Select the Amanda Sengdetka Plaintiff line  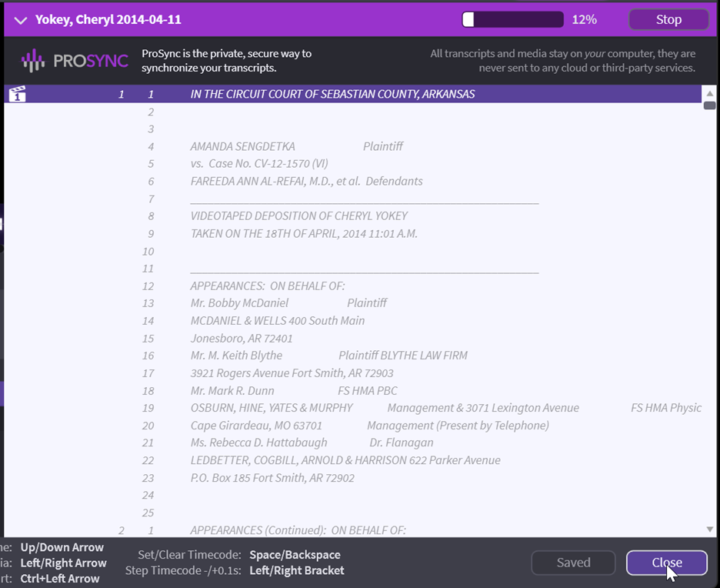tap(296, 146)
